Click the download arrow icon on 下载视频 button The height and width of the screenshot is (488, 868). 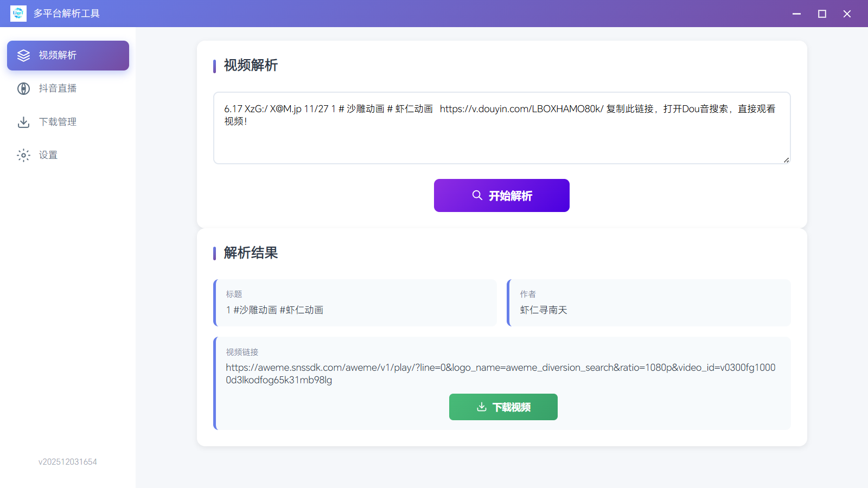(x=482, y=407)
